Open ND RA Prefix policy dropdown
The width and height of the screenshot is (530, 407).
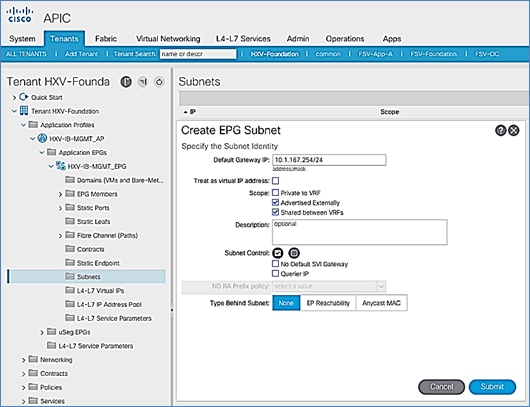coord(381,287)
